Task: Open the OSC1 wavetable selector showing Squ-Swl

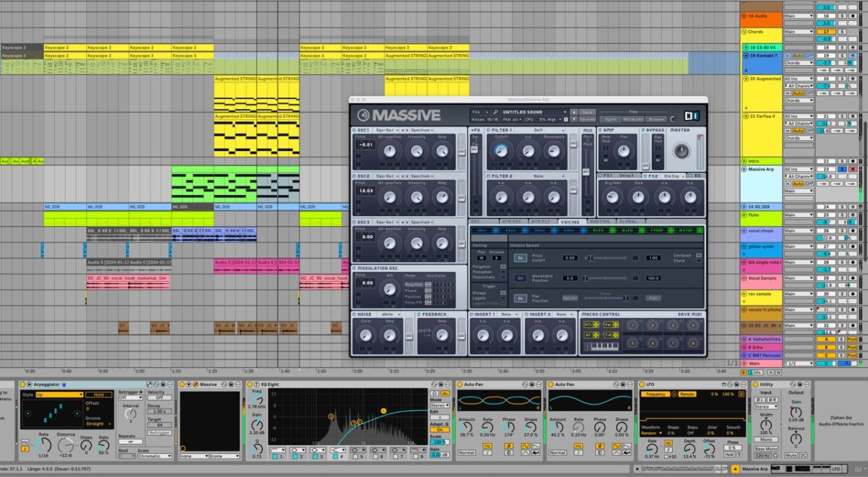Action: pos(384,129)
